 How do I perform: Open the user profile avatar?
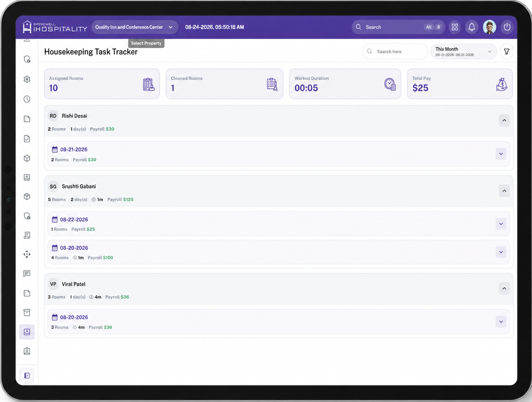click(489, 27)
